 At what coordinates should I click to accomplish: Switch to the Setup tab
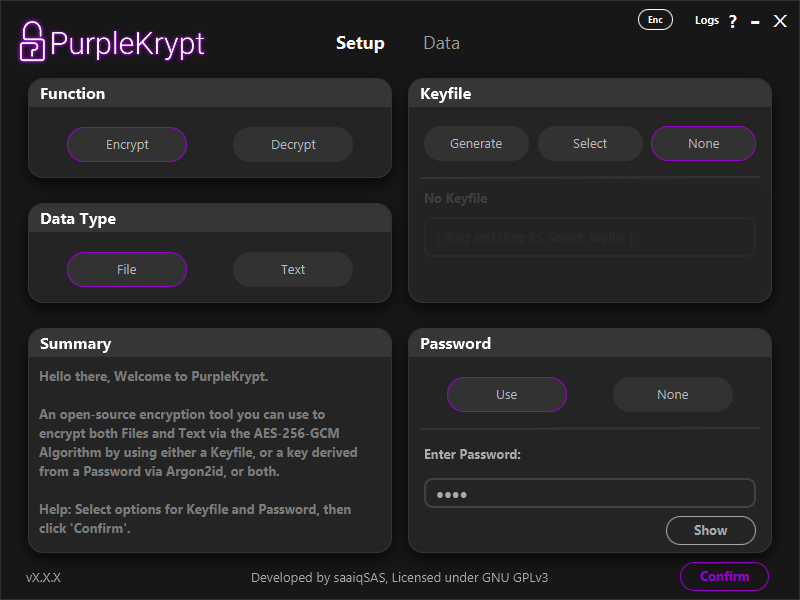(x=360, y=43)
